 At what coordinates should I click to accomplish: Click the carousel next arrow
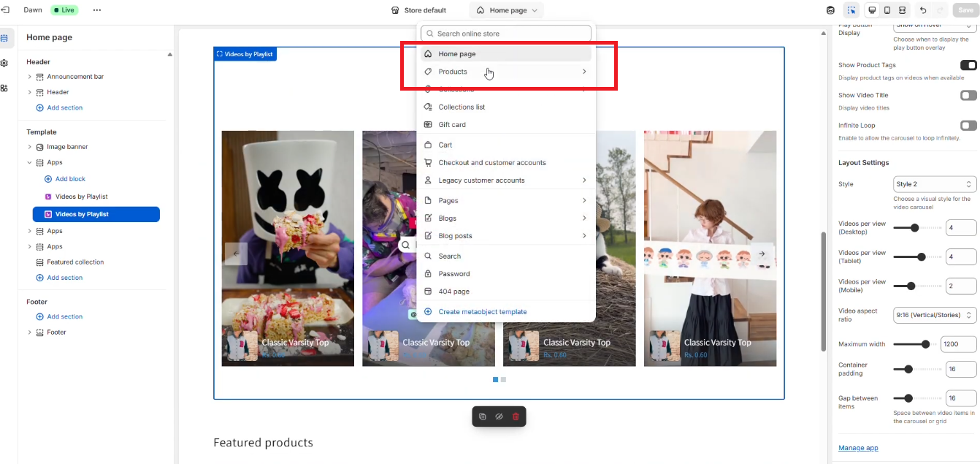point(762,254)
